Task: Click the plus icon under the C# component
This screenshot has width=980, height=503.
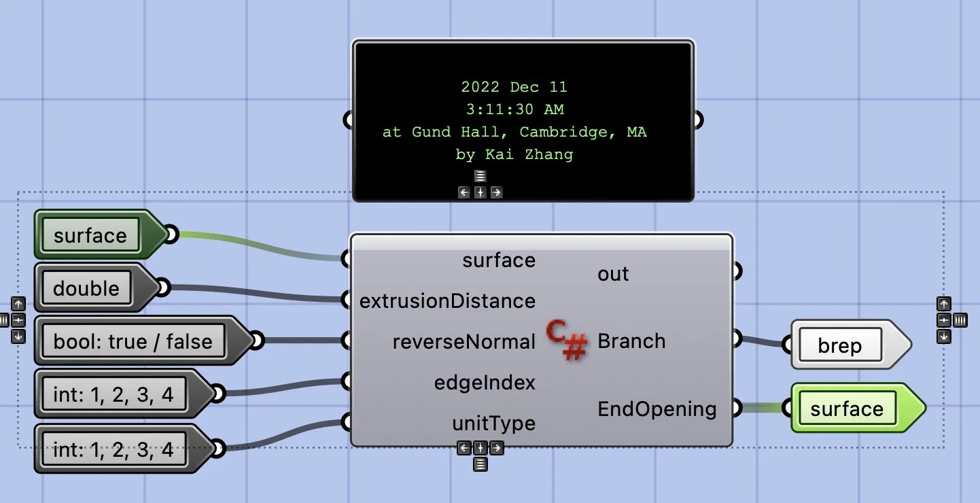Action: 480,448
